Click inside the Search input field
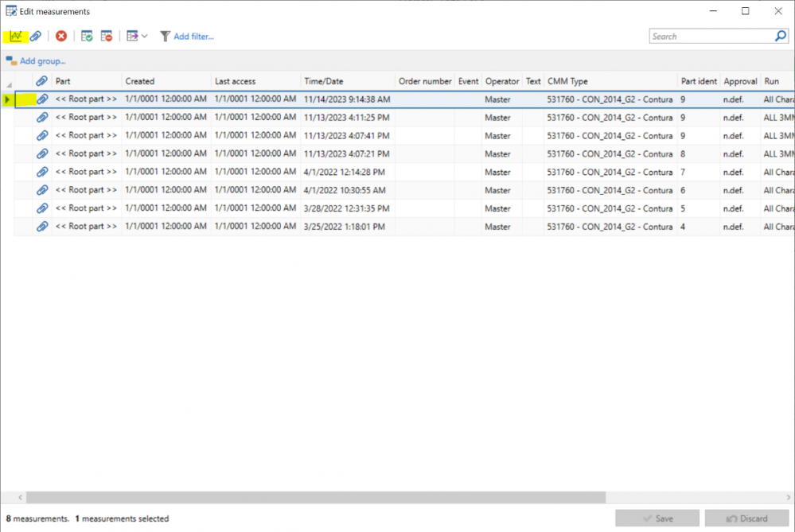This screenshot has width=795, height=532. (x=708, y=37)
